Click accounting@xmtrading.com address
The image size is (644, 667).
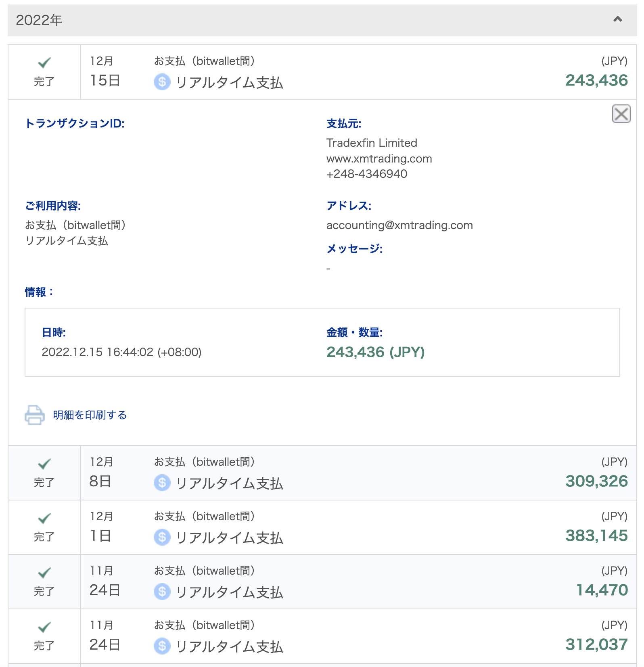[x=399, y=225]
